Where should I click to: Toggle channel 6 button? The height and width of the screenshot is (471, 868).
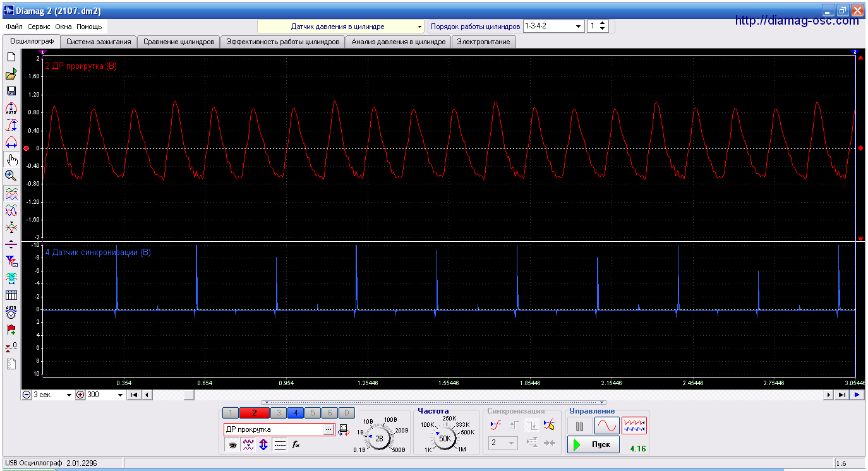[x=329, y=413]
